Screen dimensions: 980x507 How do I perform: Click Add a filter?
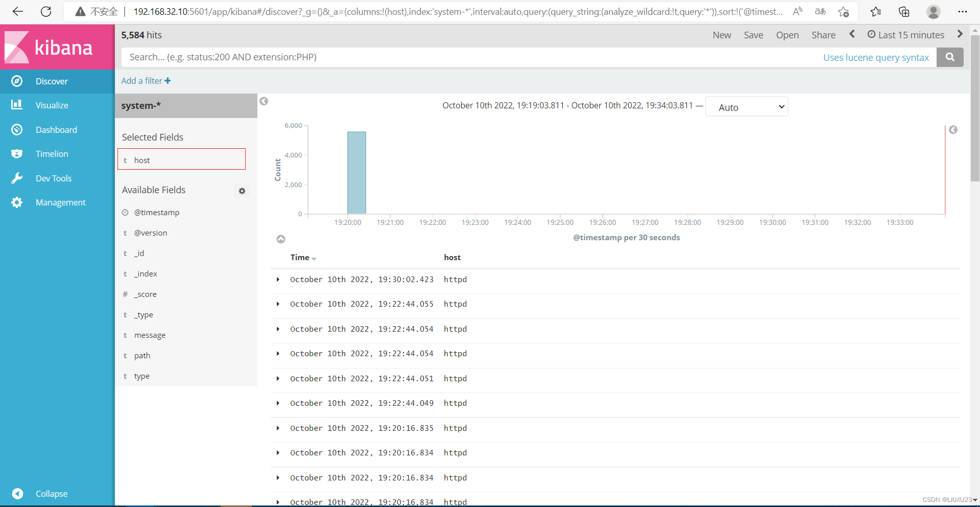tap(146, 81)
